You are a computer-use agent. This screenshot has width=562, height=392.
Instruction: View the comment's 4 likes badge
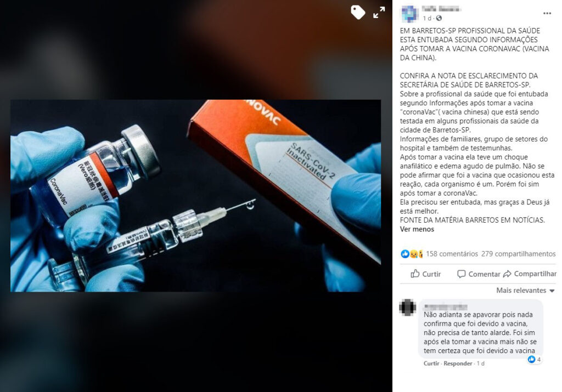[534, 359]
